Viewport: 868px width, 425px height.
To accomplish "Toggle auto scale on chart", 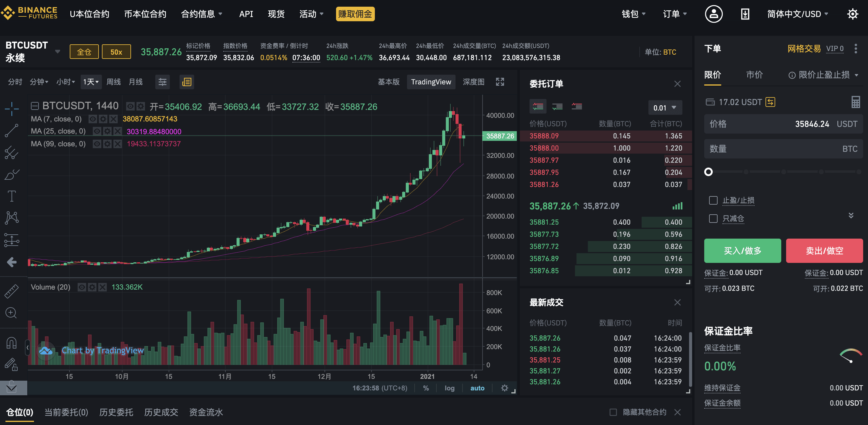I will (477, 388).
